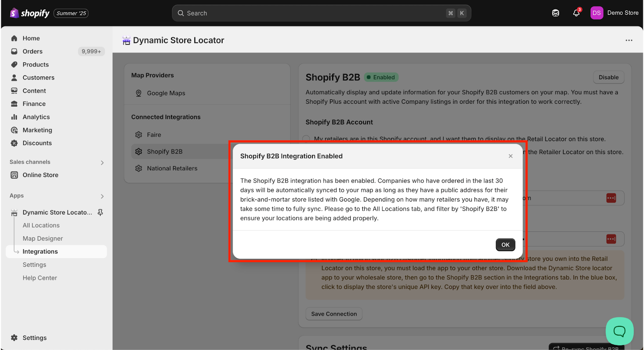This screenshot has width=644, height=350.
Task: Click the Analytics bar chart icon
Action: point(14,117)
